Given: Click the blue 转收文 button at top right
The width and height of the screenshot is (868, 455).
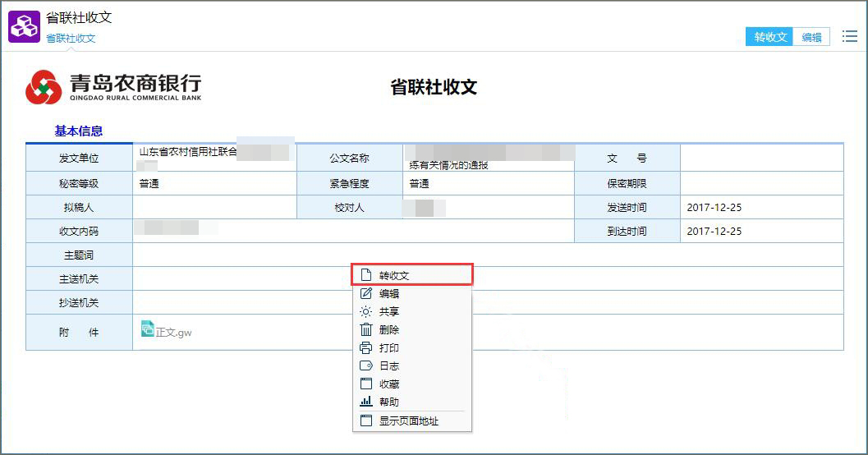Looking at the screenshot, I should 769,36.
